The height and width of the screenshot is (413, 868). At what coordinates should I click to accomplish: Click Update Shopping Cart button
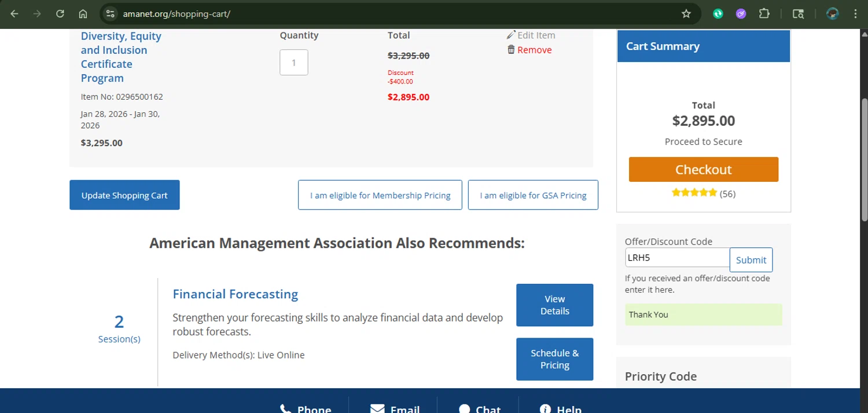(x=124, y=195)
